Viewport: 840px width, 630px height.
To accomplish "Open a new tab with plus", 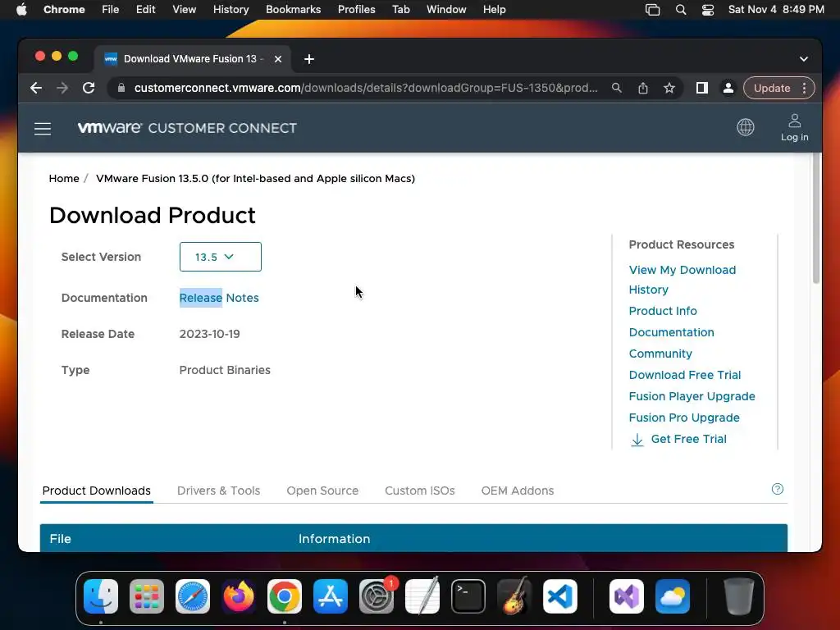I will [x=309, y=59].
